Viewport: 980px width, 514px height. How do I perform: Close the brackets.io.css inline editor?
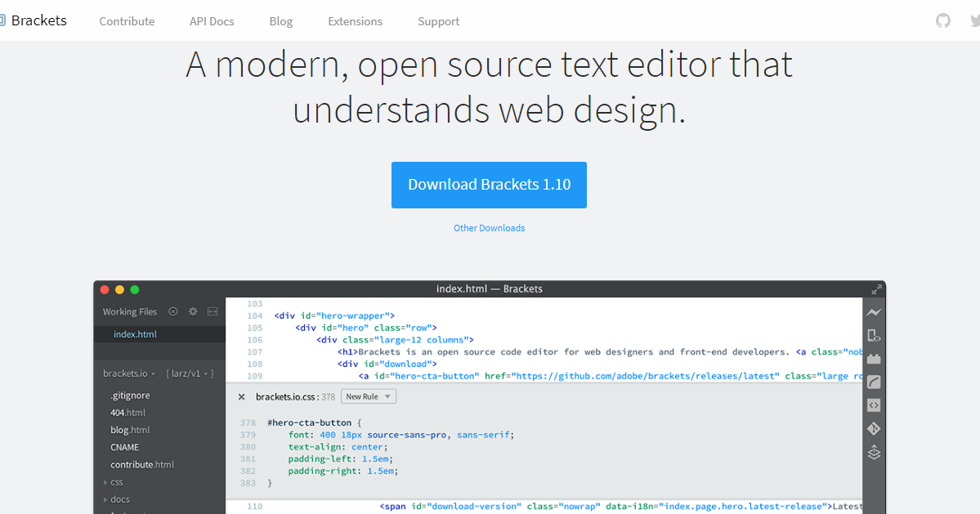[241, 396]
